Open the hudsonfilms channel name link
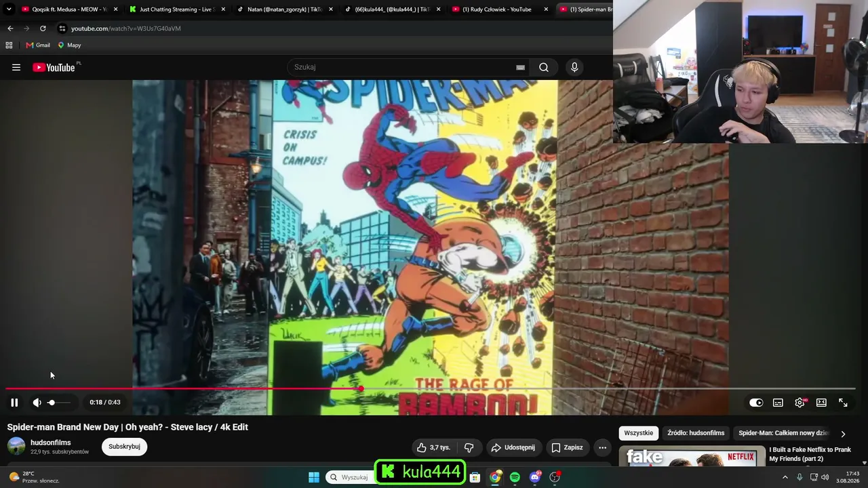This screenshot has height=488, width=868. (51, 443)
